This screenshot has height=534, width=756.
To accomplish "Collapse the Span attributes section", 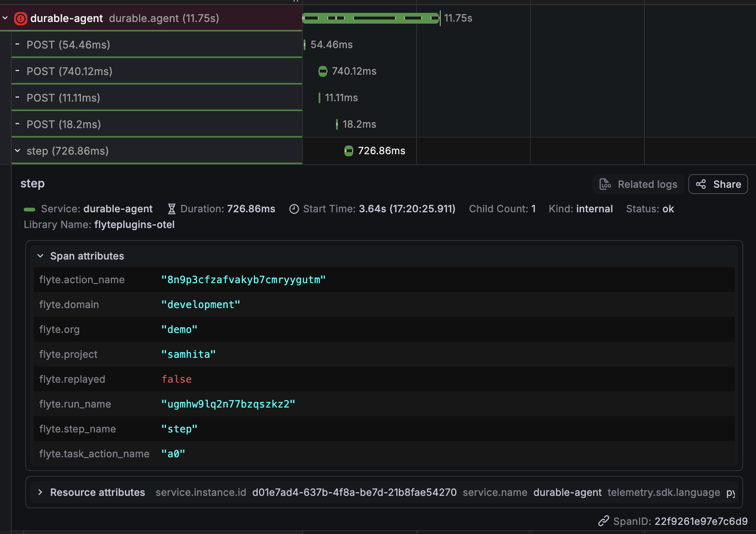I will click(40, 256).
